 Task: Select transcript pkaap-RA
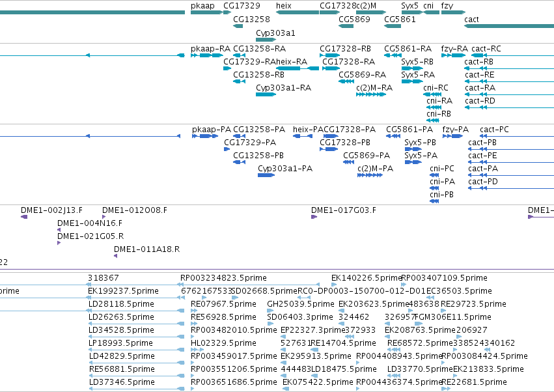(x=210, y=49)
